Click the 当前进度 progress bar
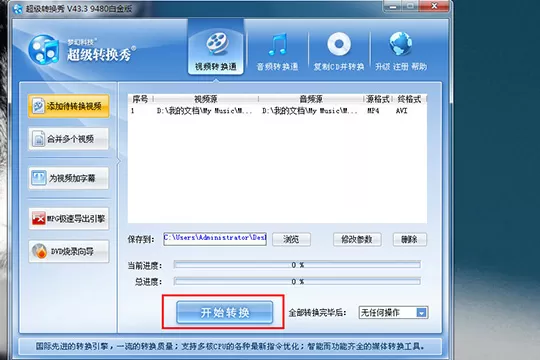The height and width of the screenshot is (360, 540). pos(297,265)
